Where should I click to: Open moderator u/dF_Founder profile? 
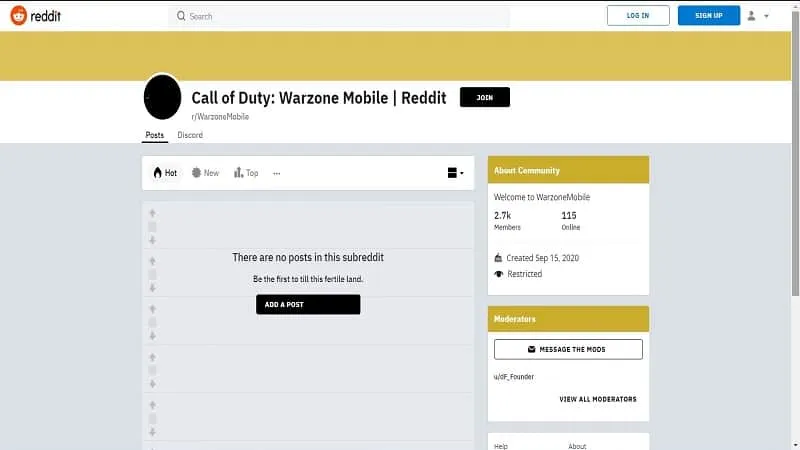(514, 377)
